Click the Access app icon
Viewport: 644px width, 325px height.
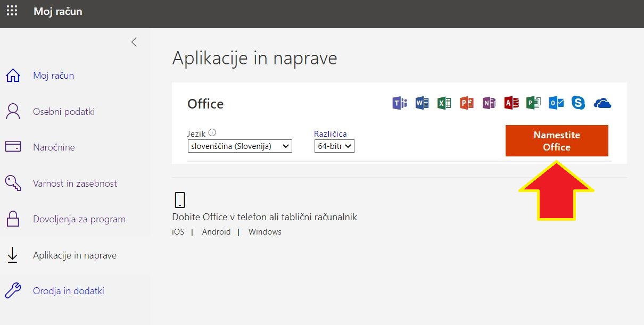tap(511, 103)
